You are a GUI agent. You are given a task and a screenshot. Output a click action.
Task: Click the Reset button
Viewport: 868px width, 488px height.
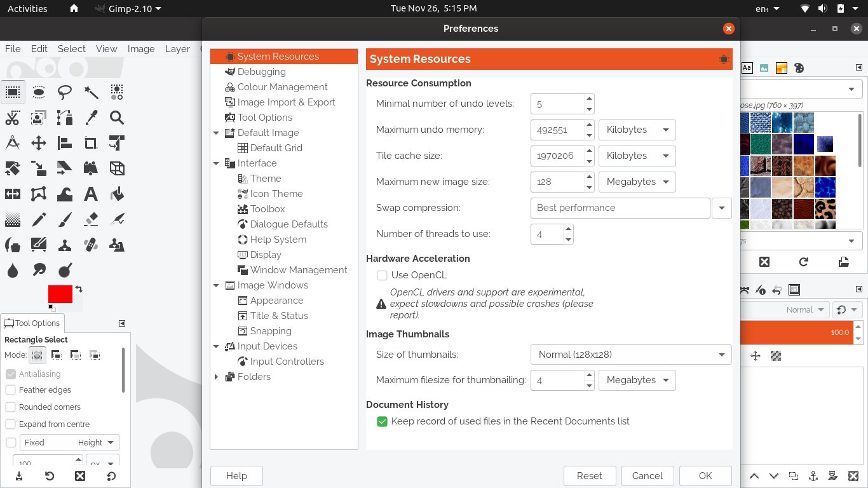589,475
